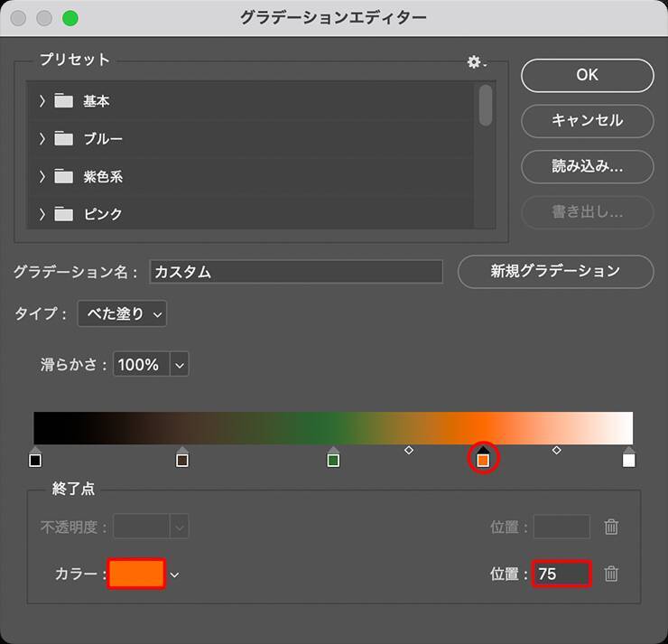
Task: Select the white color stop at gradient end
Action: (628, 460)
